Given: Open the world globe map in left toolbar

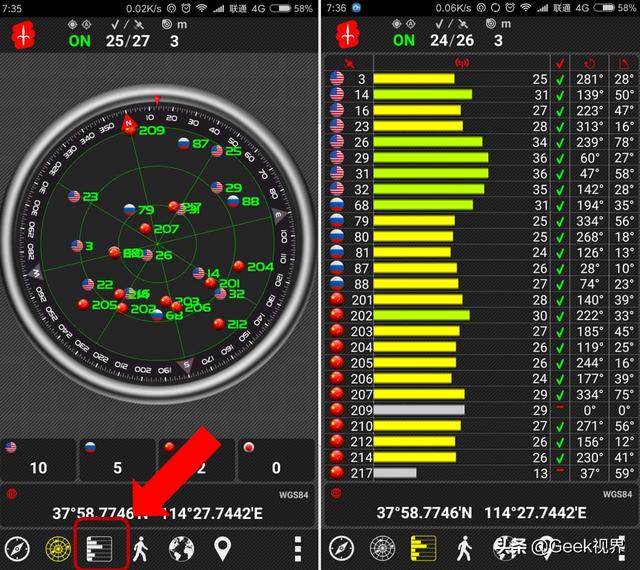Looking at the screenshot, I should (x=181, y=547).
